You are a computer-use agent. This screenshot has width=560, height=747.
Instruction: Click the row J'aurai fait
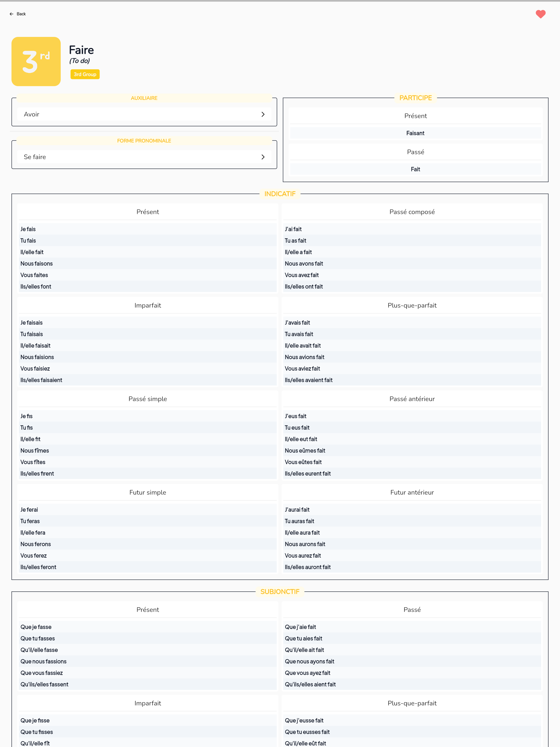(412, 510)
